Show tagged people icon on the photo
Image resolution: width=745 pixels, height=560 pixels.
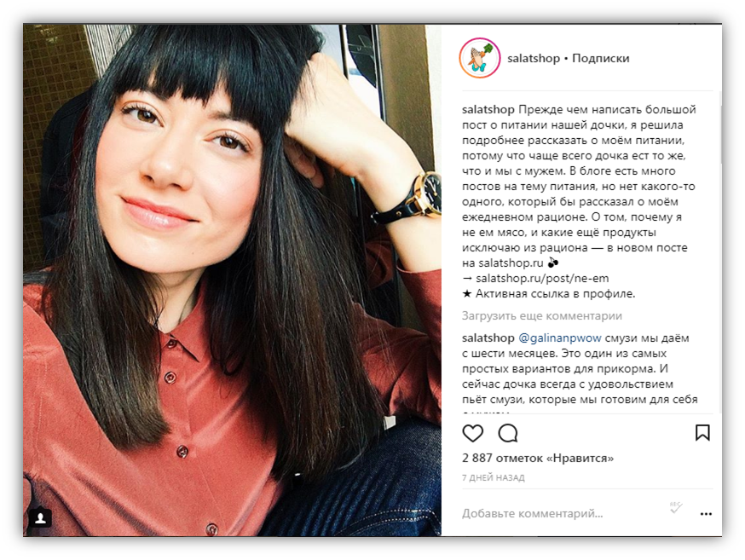pos(40,518)
